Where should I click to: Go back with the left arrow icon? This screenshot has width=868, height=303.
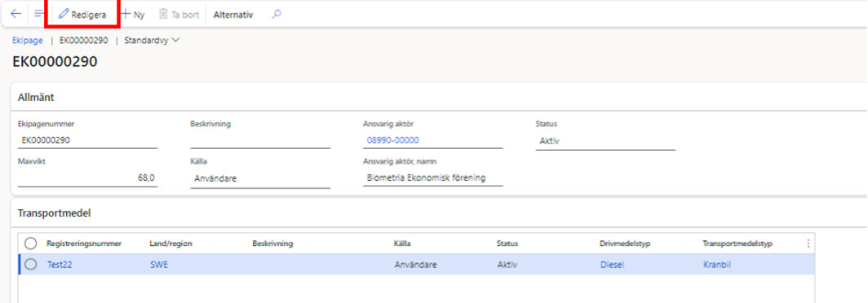(15, 14)
